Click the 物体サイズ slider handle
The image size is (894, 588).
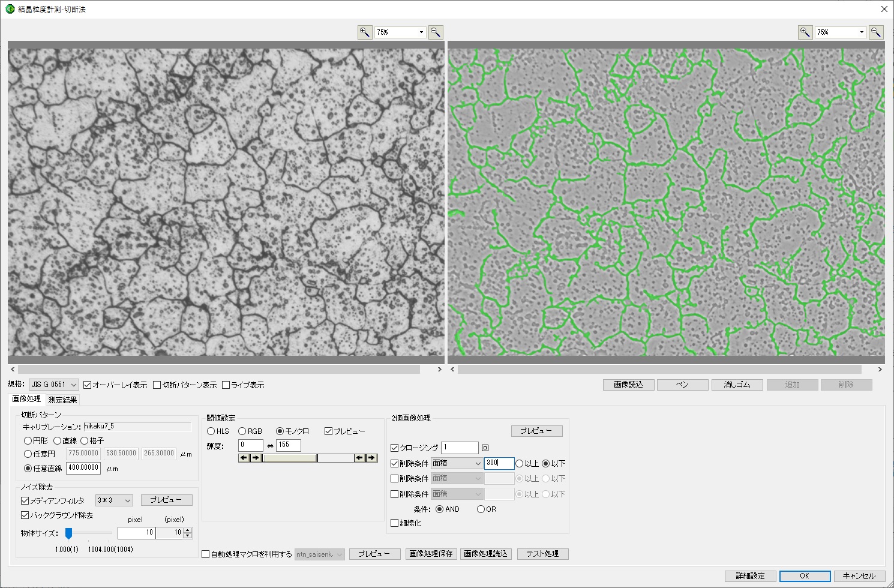68,533
